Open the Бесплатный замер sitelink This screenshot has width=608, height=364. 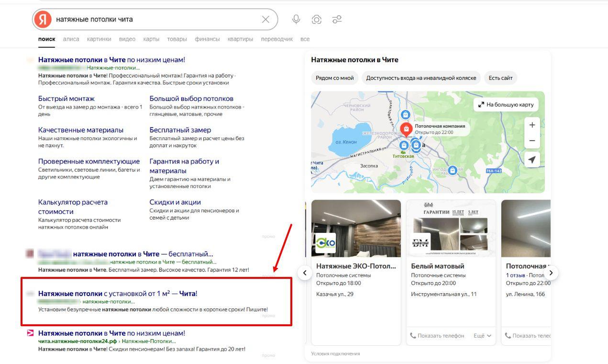pyautogui.click(x=180, y=130)
